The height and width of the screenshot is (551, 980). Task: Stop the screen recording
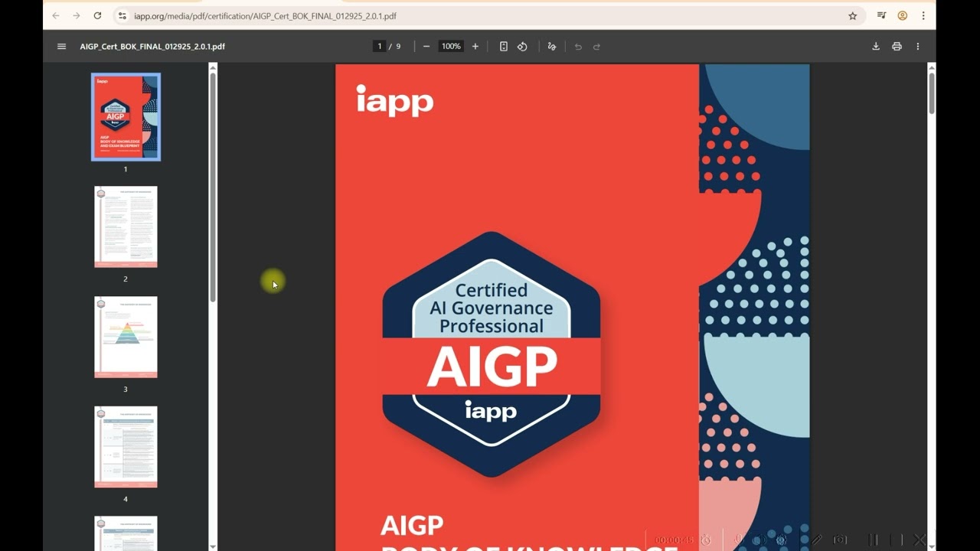896,540
